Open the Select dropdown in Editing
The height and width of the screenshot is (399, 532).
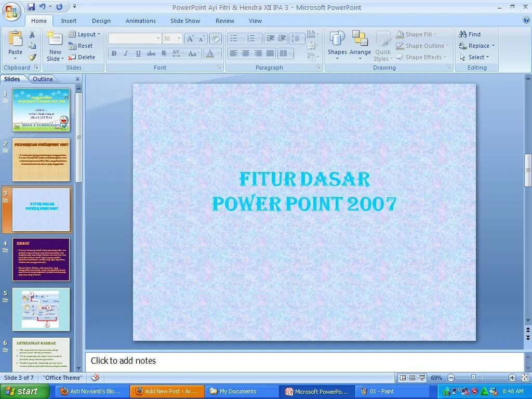[474, 57]
